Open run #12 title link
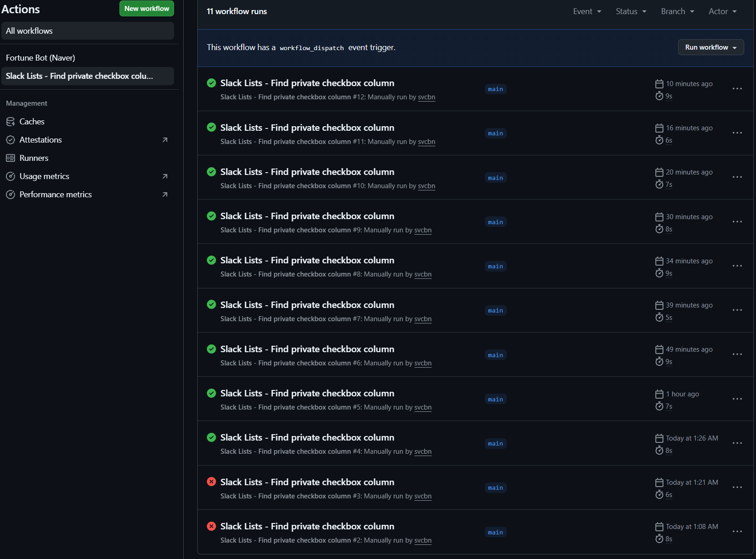756x559 pixels. pyautogui.click(x=307, y=83)
